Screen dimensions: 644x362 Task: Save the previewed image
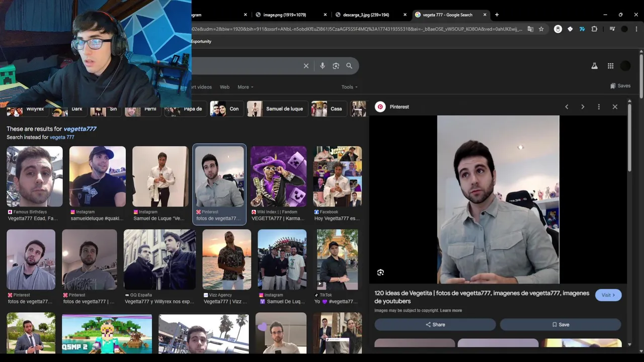pyautogui.click(x=560, y=325)
